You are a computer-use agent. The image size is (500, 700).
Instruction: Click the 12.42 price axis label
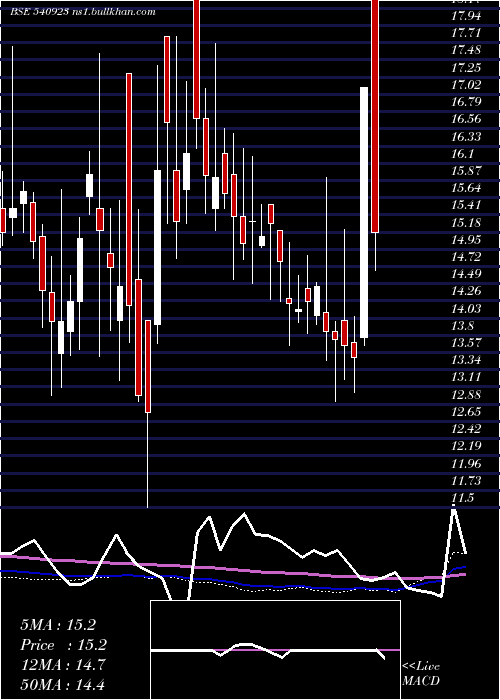(x=466, y=429)
